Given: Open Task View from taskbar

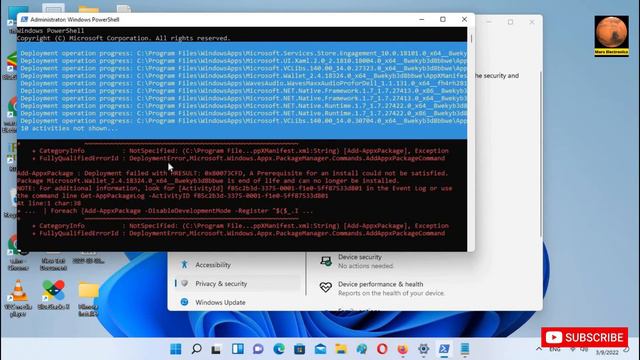Looking at the screenshot, I should tap(216, 349).
